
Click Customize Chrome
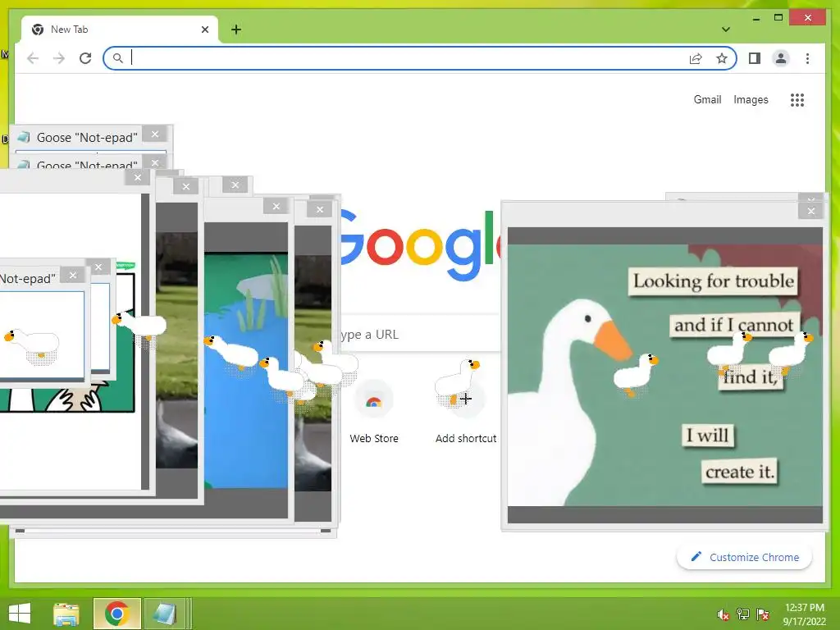pos(745,557)
